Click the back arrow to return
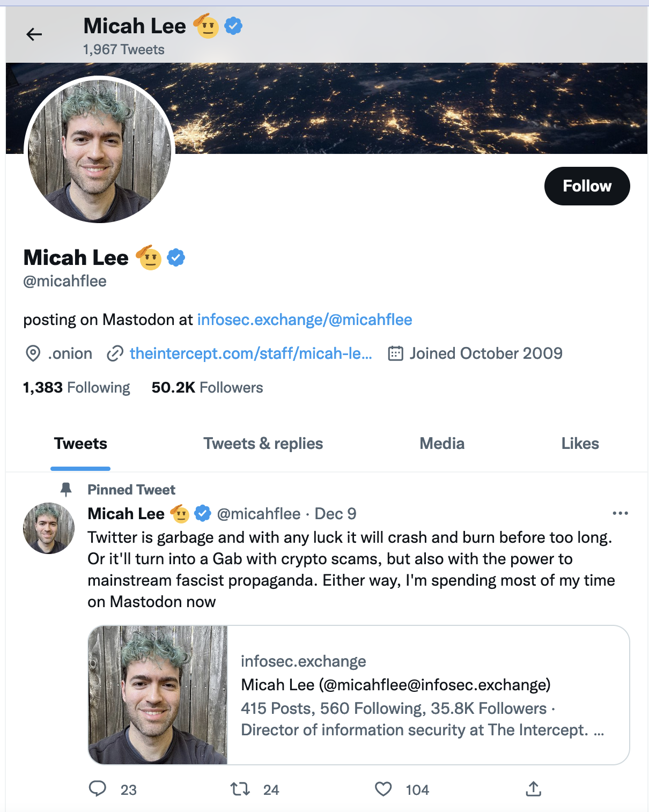This screenshot has height=812, width=649. tap(34, 34)
